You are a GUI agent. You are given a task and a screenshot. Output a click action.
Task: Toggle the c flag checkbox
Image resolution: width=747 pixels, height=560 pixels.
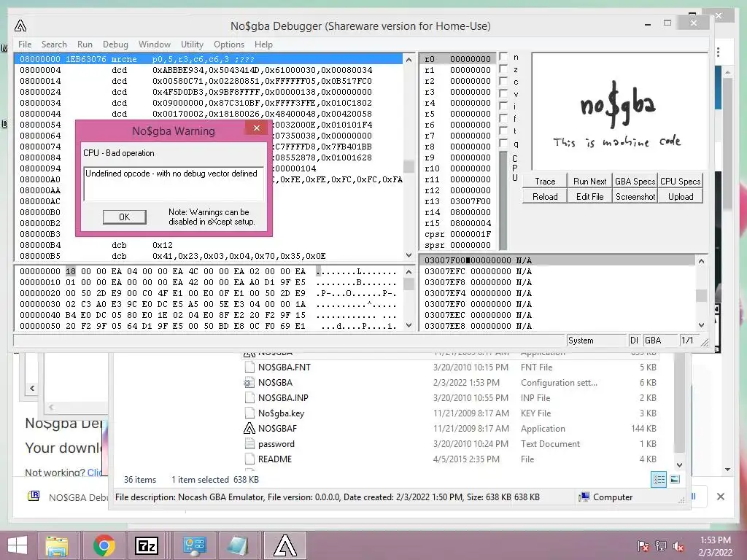503,82
